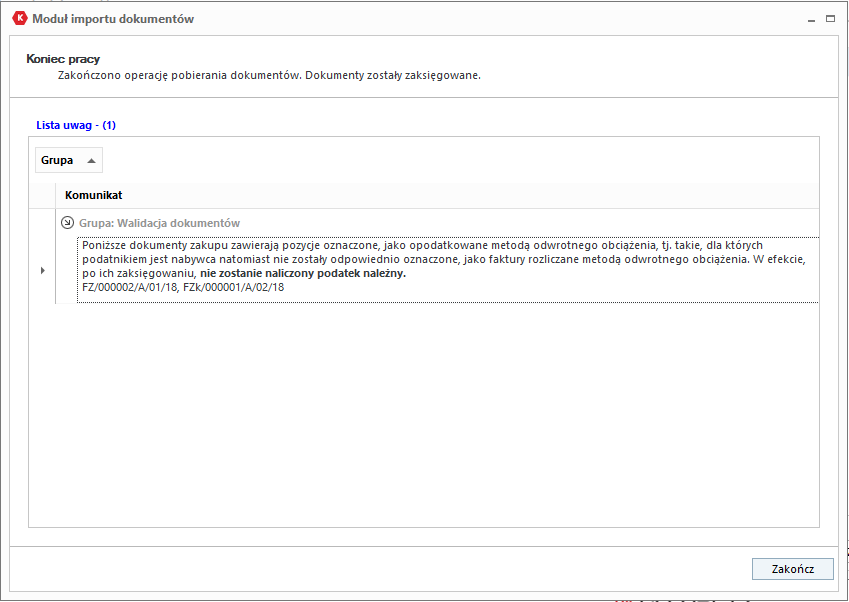The height and width of the screenshot is (602, 849).
Task: Click the red K application icon
Action: pos(18,18)
